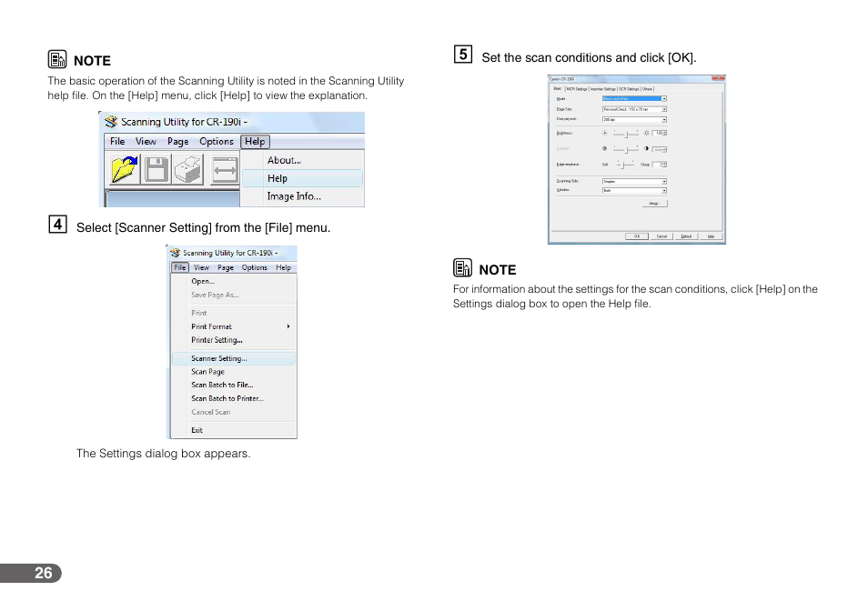The height and width of the screenshot is (611, 868).
Task: Open the Window dropdown in Settings dialog
Action: 634,191
